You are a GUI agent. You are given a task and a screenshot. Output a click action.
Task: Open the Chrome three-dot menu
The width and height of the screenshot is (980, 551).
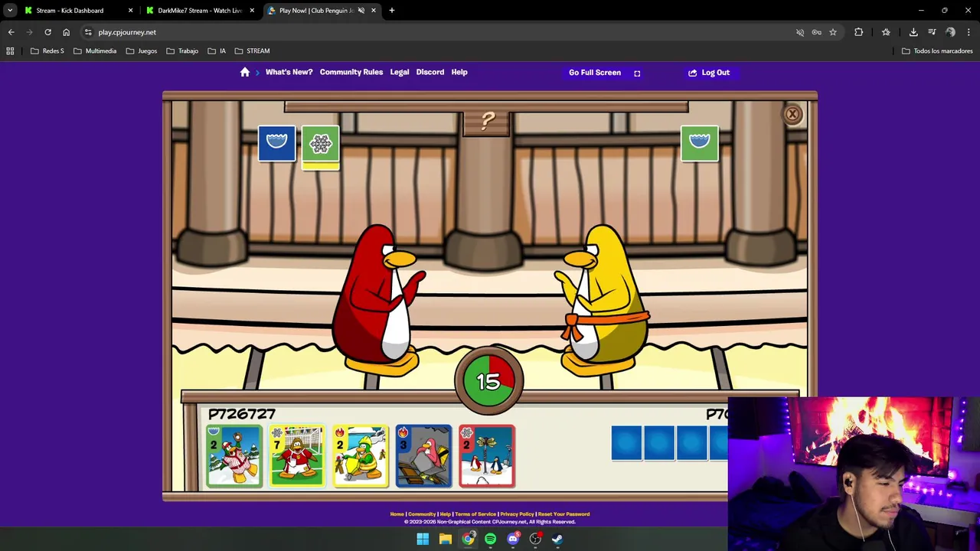click(x=969, y=32)
